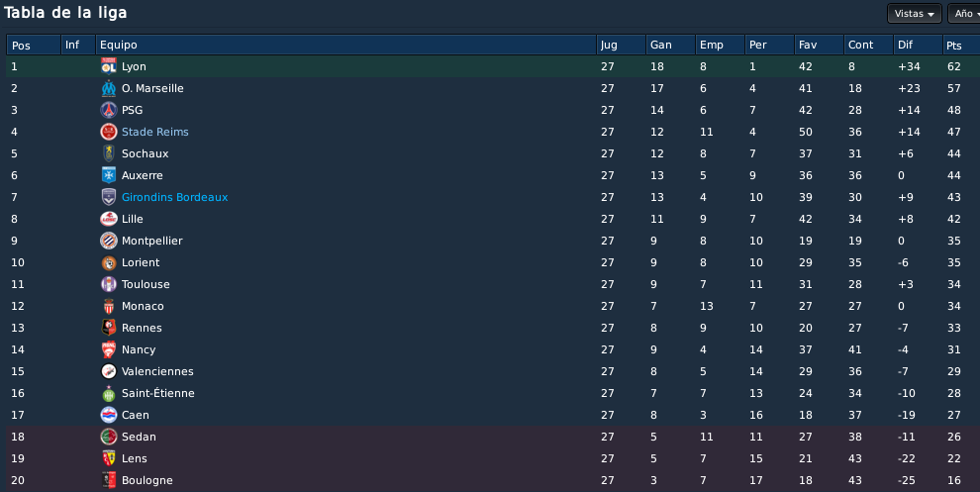Click the Lyon club crest icon

click(x=109, y=66)
